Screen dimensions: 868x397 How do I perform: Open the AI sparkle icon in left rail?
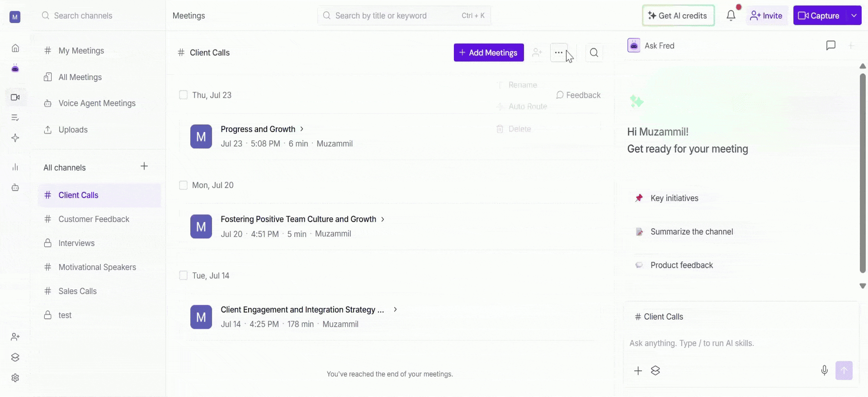point(15,138)
